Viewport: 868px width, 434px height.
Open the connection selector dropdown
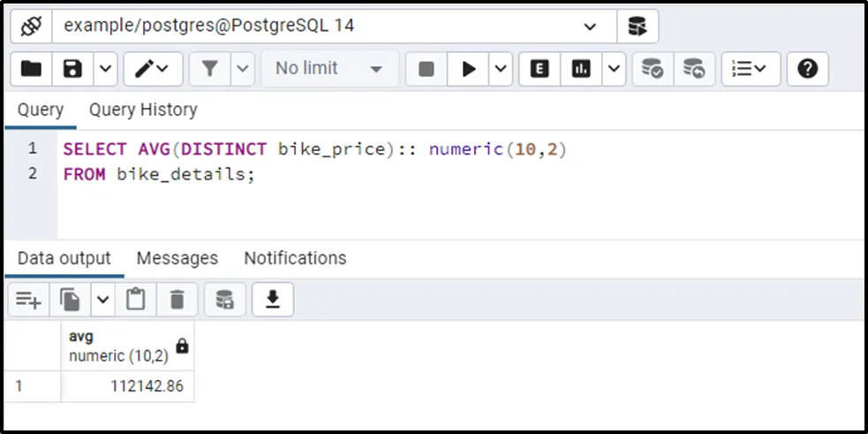590,27
